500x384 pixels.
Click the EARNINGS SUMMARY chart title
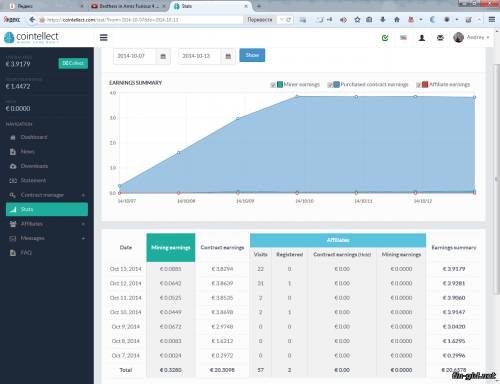[x=135, y=83]
